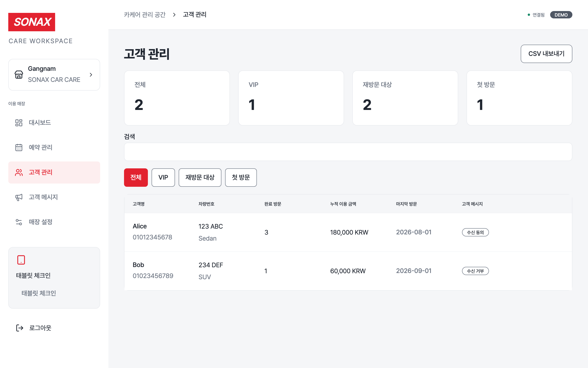
Task: Click the SONAX logo
Action: point(32,22)
